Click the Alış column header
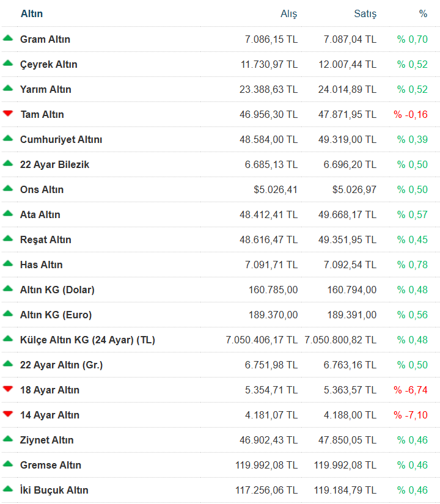 pos(288,13)
